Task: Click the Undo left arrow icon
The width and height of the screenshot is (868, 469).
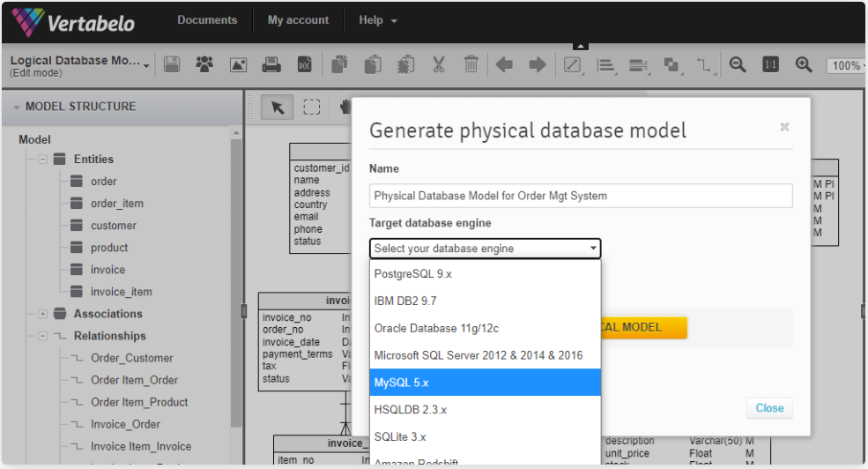Action: pos(504,64)
